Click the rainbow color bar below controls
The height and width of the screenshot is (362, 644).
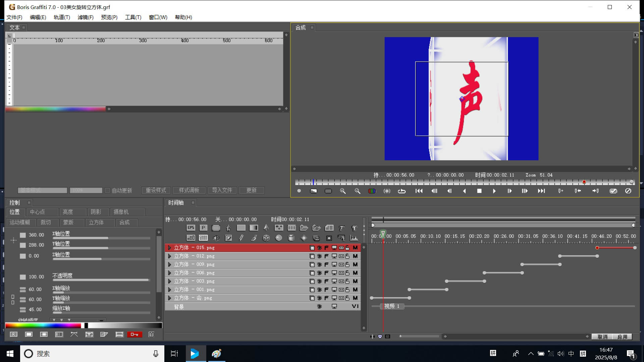click(x=43, y=325)
